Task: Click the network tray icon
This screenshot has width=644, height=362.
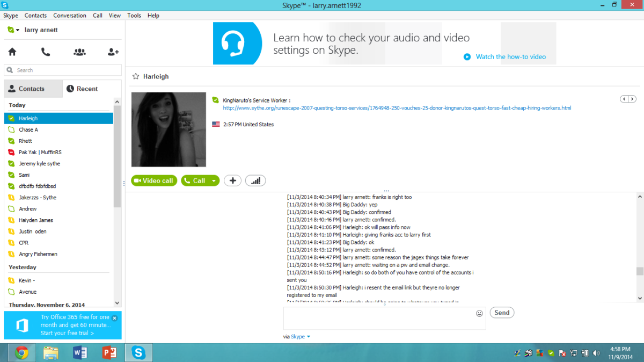Action: click(x=574, y=353)
